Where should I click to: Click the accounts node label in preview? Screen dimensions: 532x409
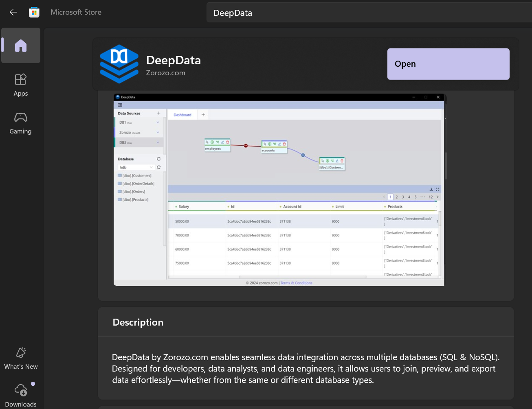point(268,151)
